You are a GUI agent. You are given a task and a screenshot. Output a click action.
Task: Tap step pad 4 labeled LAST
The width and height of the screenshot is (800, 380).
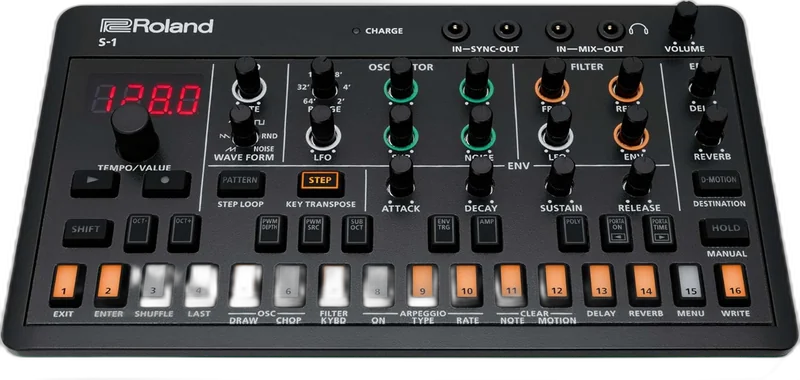click(x=200, y=285)
